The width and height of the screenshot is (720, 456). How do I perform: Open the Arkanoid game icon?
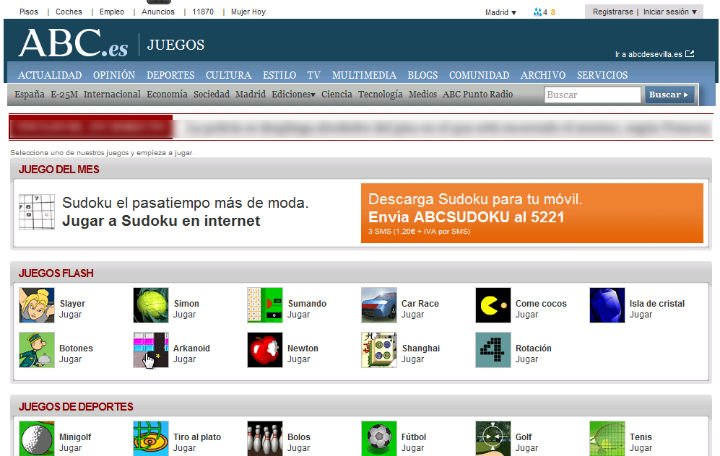(x=151, y=349)
